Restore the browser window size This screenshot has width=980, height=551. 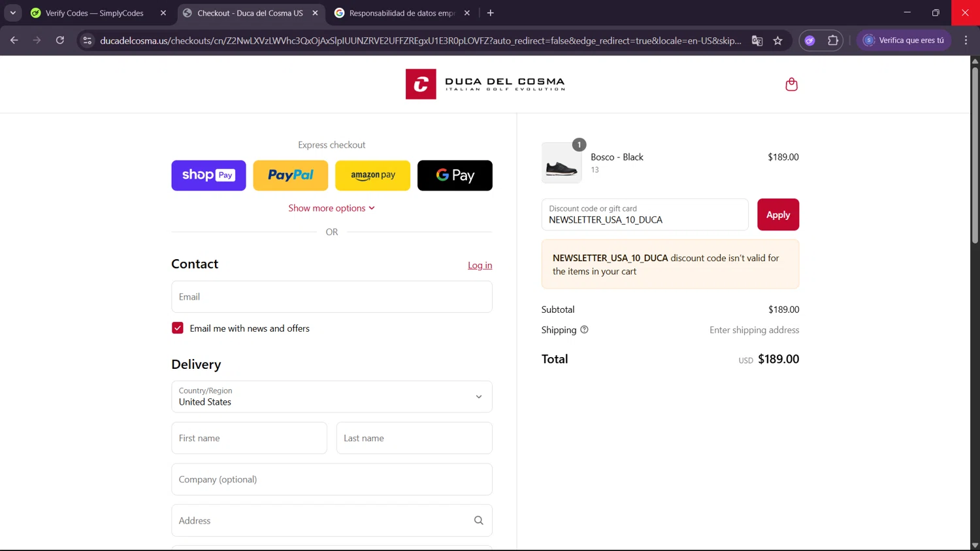[x=936, y=12]
